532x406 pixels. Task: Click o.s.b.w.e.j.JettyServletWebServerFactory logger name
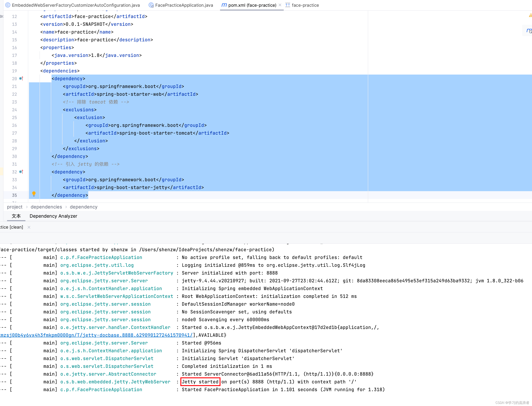coord(117,273)
